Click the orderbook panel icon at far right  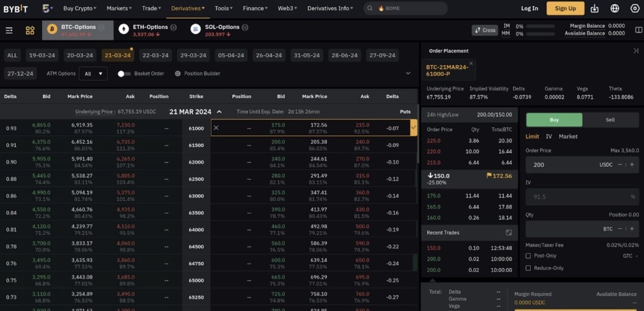(x=638, y=29)
